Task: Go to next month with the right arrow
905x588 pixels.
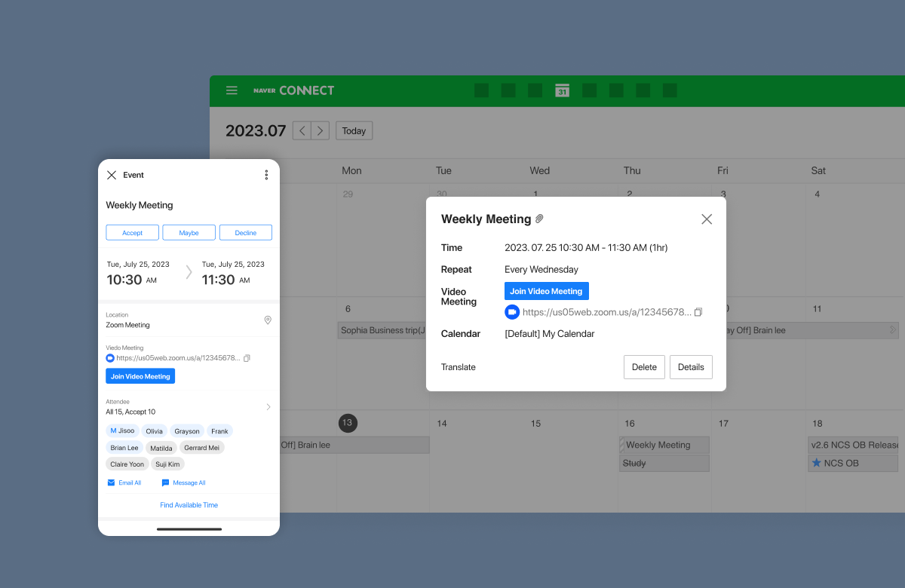Action: (x=320, y=130)
